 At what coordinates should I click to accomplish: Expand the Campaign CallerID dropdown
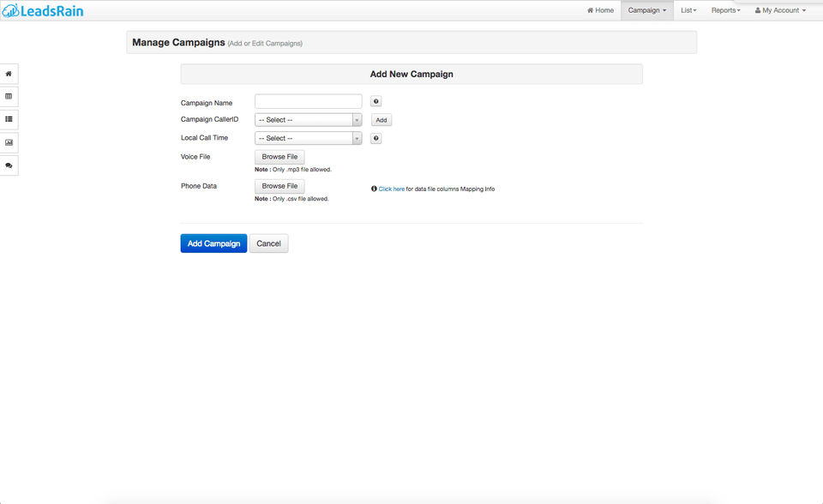point(308,120)
